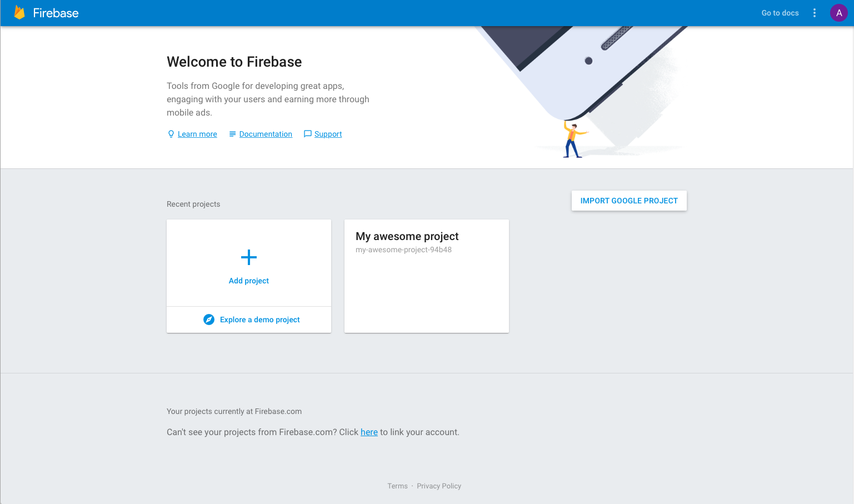The image size is (854, 504).
Task: Click the Firebase flame logo icon
Action: point(19,13)
